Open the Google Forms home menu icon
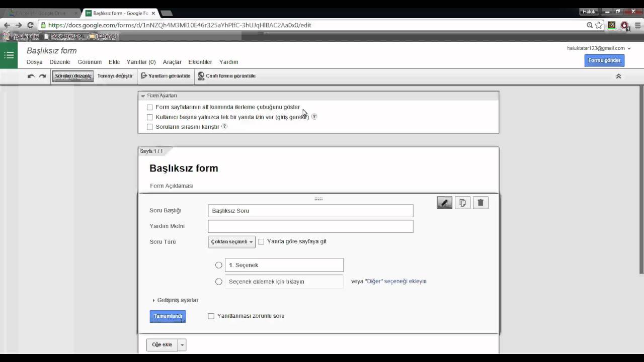The width and height of the screenshot is (644, 362). 9,55
